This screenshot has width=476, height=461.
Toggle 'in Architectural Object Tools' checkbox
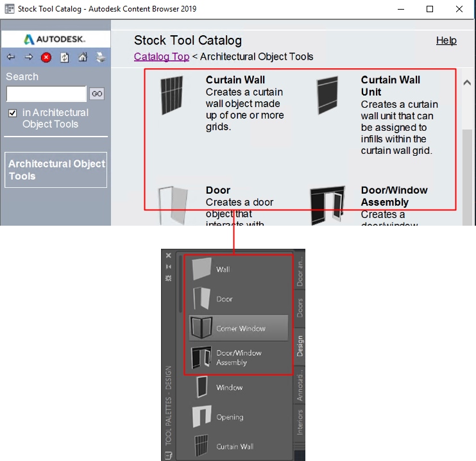pyautogui.click(x=12, y=113)
